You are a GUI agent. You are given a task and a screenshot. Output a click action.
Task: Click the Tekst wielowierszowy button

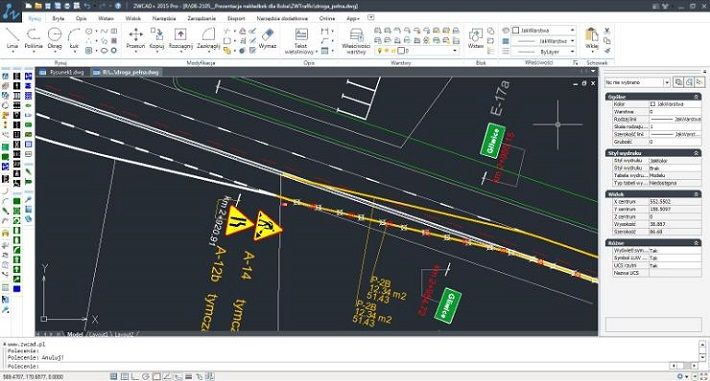(301, 41)
